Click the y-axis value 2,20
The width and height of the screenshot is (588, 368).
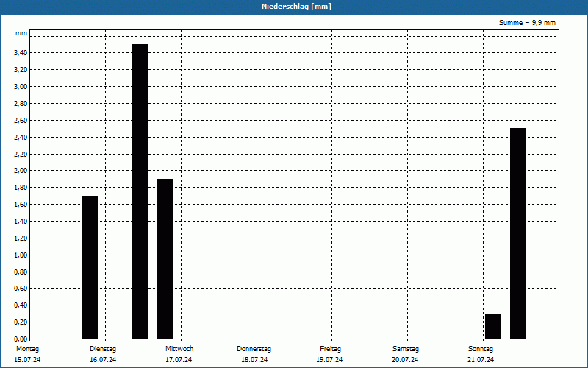tap(21, 155)
